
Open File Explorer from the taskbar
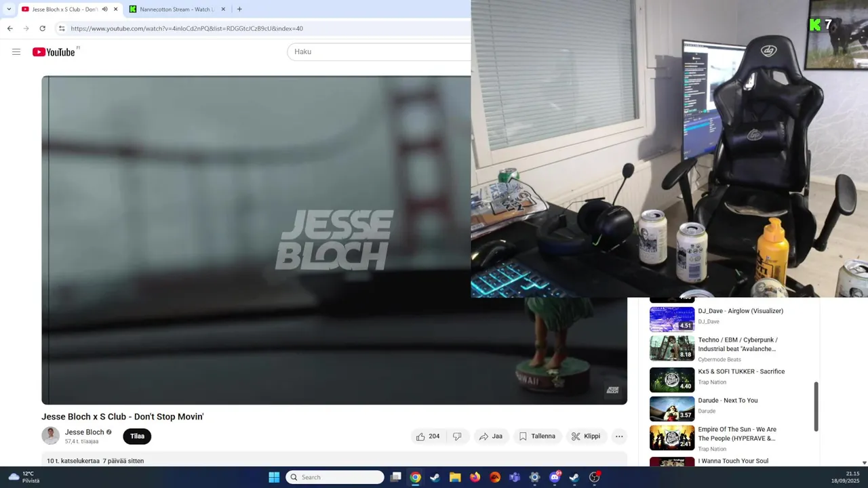click(455, 477)
